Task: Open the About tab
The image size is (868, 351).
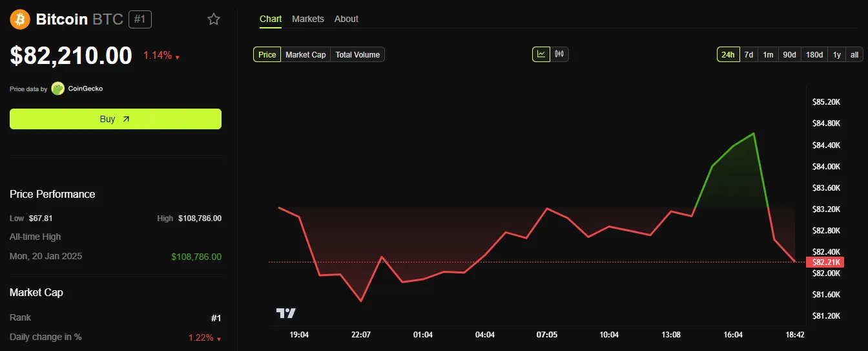Action: click(346, 19)
